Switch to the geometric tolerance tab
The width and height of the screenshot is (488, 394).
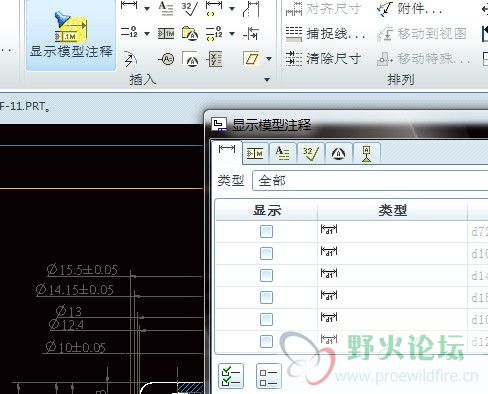[x=255, y=154]
